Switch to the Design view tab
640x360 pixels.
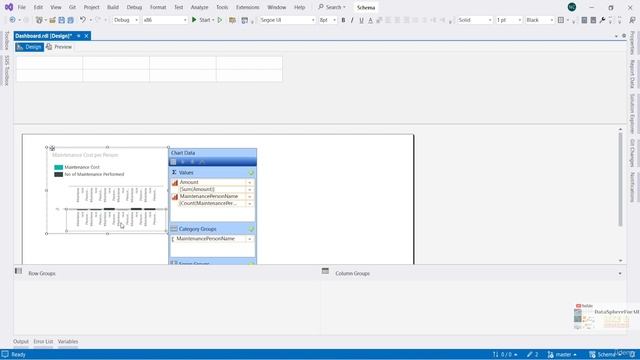[29, 47]
